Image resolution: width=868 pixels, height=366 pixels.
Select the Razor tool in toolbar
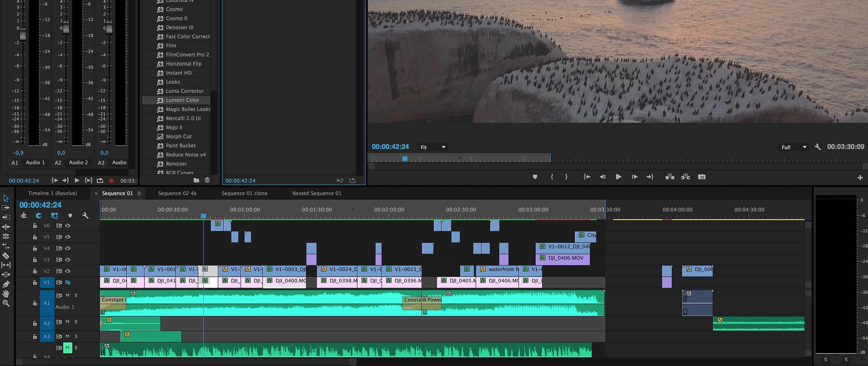pyautogui.click(x=6, y=256)
